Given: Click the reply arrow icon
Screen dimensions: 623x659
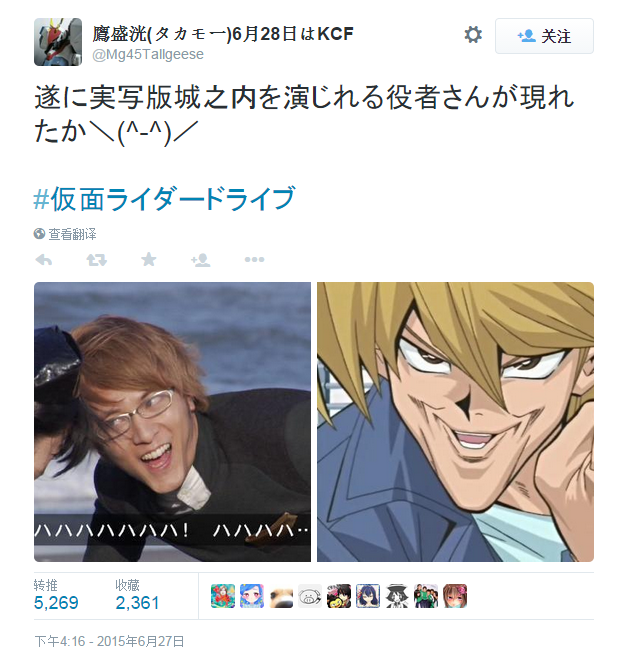Looking at the screenshot, I should click(x=44, y=260).
